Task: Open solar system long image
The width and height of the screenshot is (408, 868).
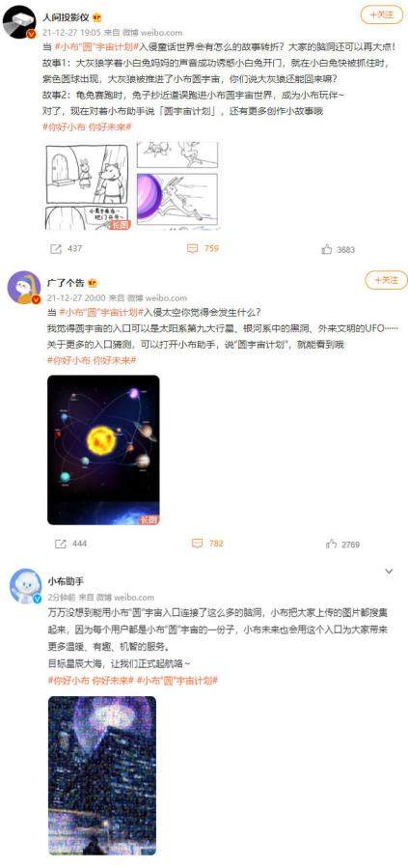Action: tap(103, 450)
